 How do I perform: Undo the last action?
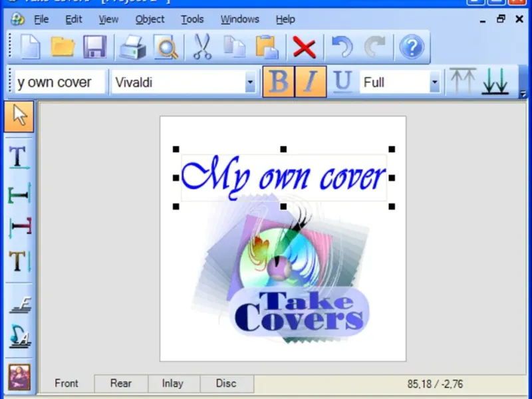342,47
